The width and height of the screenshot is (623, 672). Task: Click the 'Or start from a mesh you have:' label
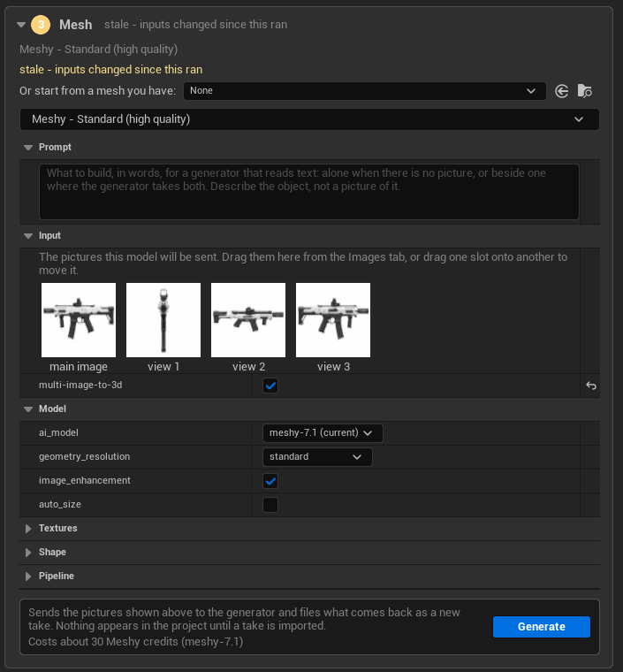(x=97, y=91)
